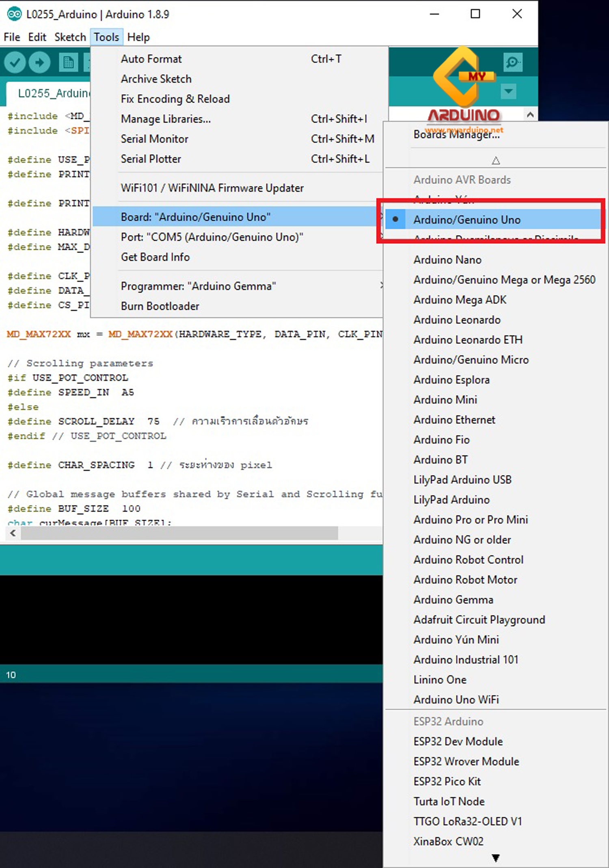Open Boards Manager from the list
Screen dimensions: 609x868
(x=456, y=135)
